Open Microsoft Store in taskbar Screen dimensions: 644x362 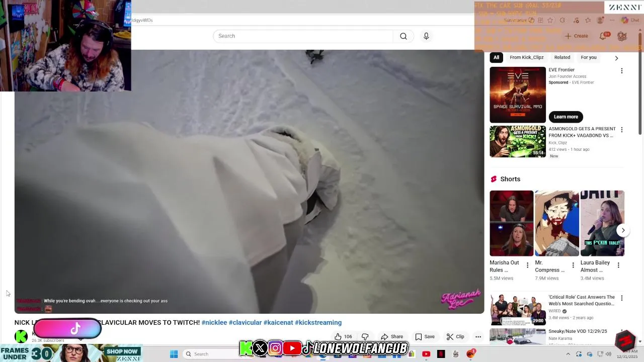coord(412,354)
